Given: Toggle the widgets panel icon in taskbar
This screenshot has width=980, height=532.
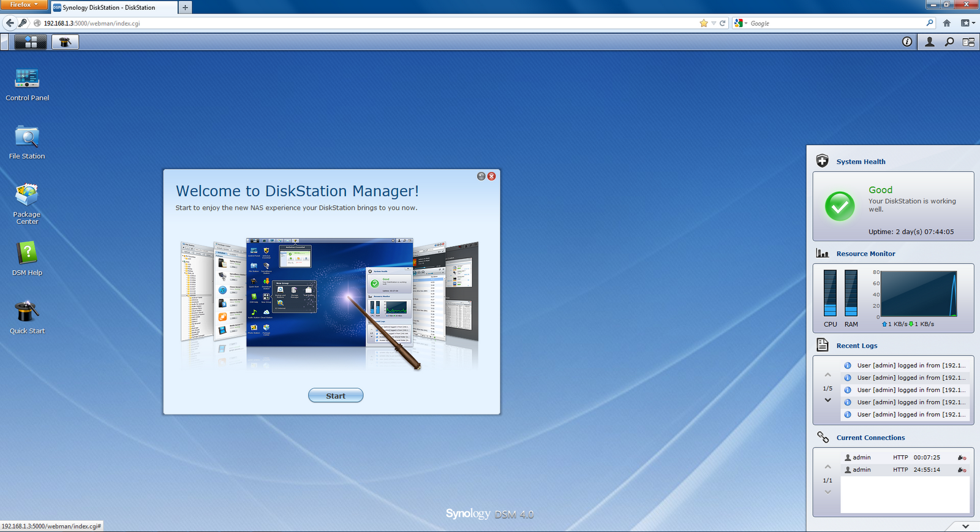Looking at the screenshot, I should tap(968, 42).
